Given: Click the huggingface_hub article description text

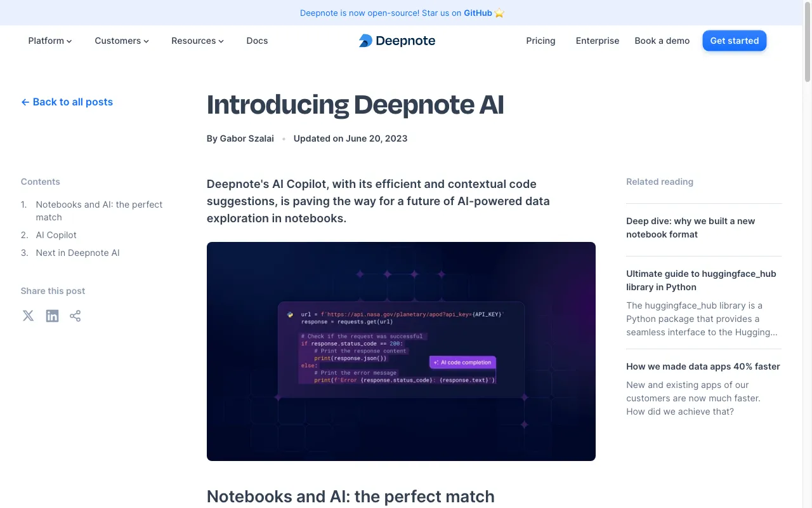Looking at the screenshot, I should [x=702, y=319].
